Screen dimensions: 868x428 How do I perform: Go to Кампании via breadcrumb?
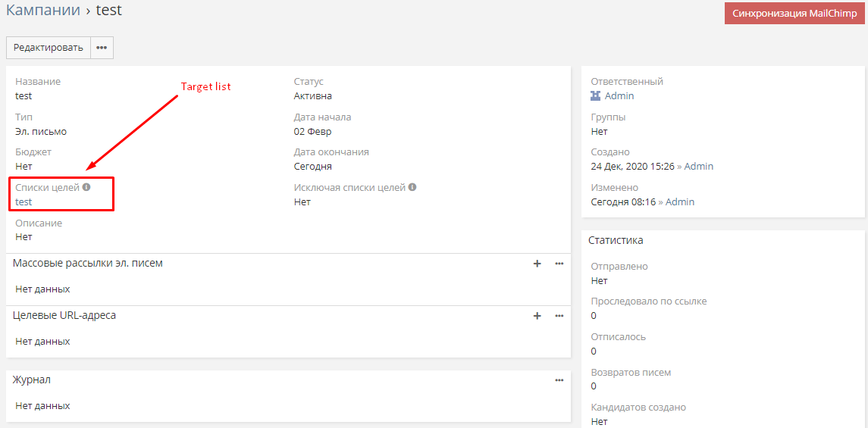[43, 11]
